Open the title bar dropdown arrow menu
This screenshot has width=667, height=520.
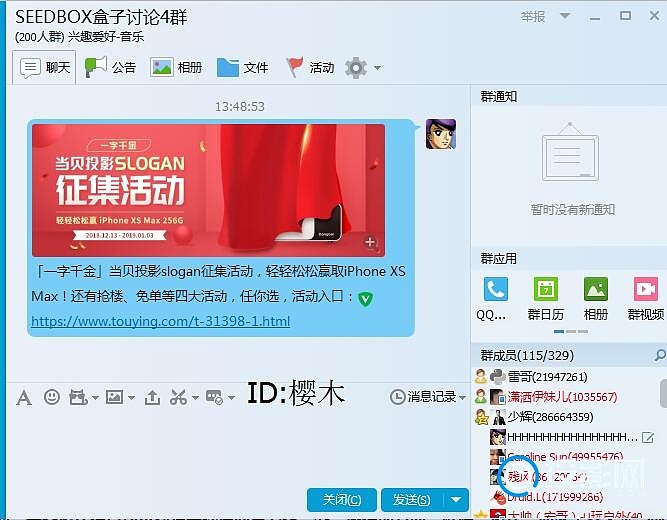click(x=565, y=16)
